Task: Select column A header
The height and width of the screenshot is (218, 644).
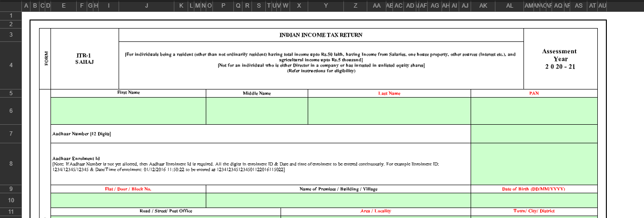Action: (x=25, y=6)
